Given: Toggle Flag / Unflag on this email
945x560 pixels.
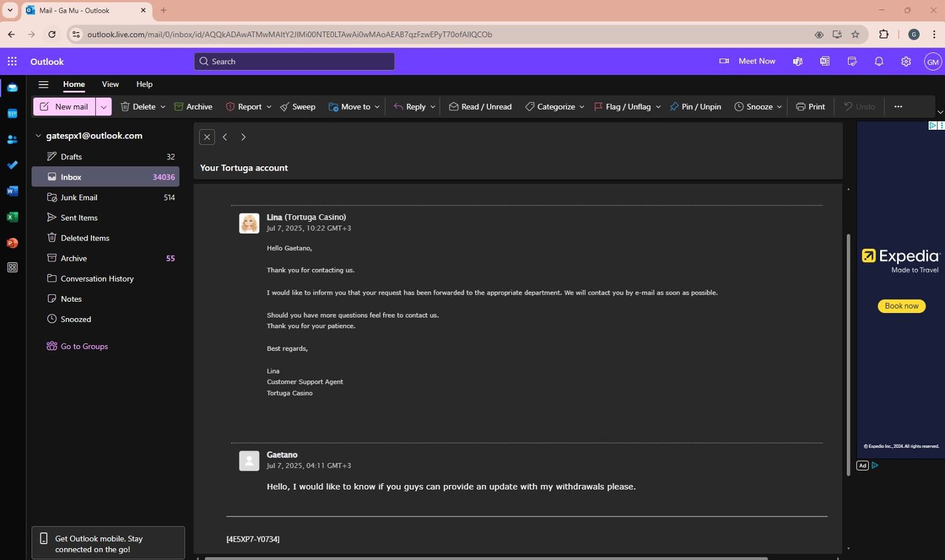Looking at the screenshot, I should (x=621, y=106).
